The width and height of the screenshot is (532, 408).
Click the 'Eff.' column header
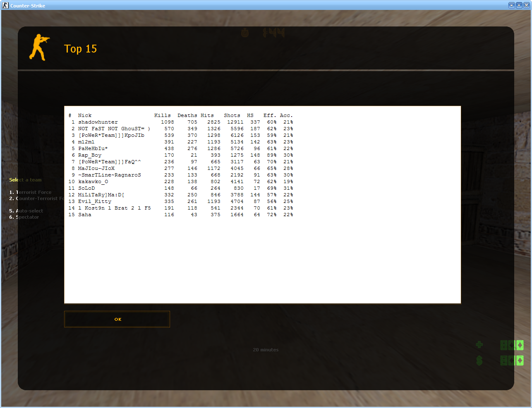(x=269, y=115)
